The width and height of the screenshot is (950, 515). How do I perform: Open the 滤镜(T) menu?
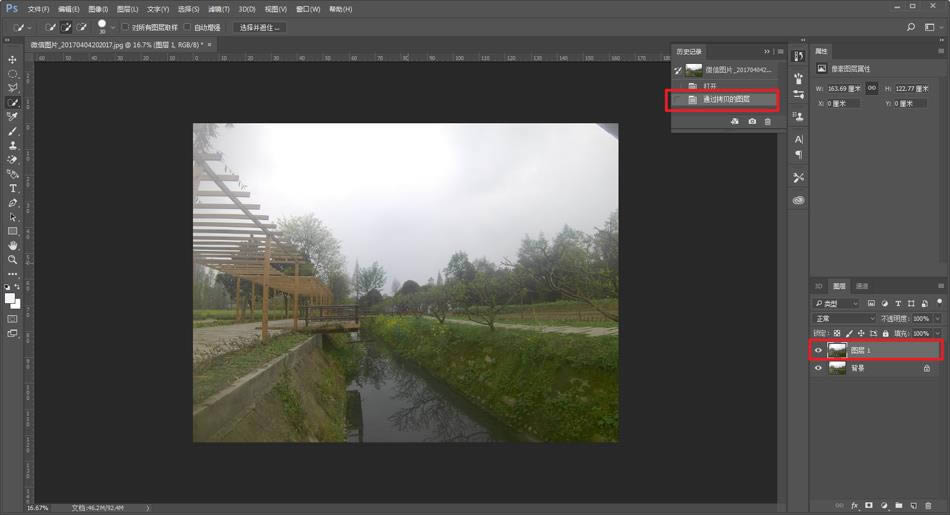[x=216, y=9]
